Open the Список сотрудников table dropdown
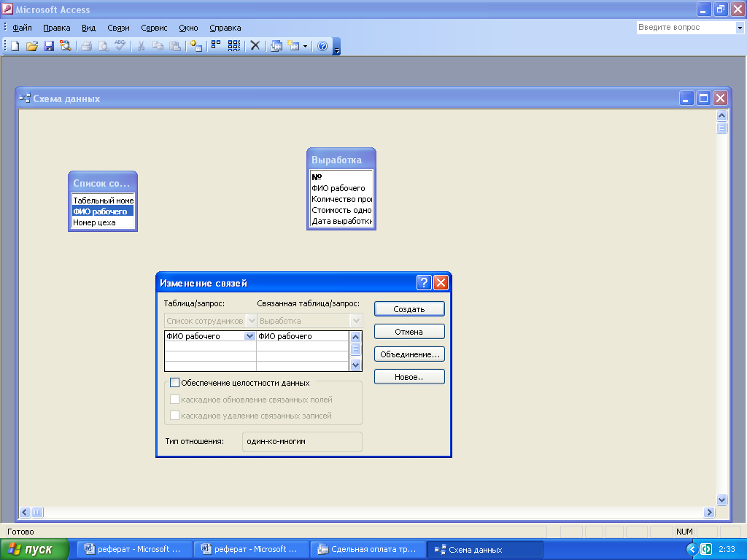Image resolution: width=747 pixels, height=560 pixels. 252,321
